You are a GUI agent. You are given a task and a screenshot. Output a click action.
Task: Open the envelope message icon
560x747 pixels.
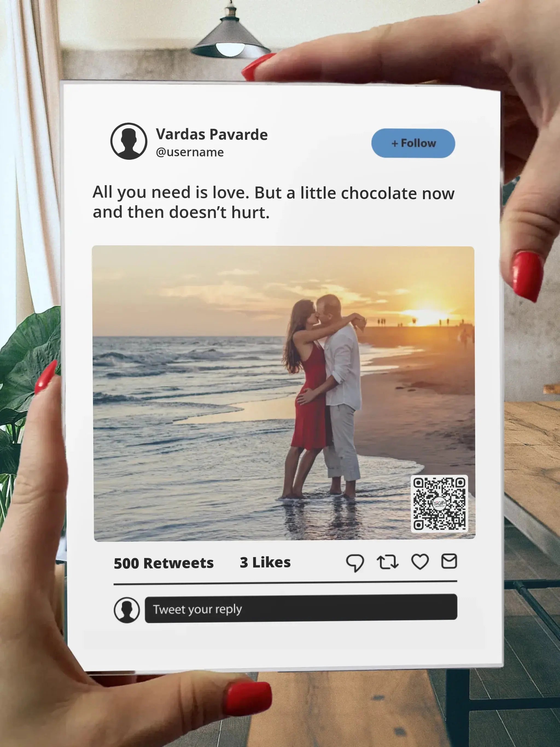coord(449,561)
